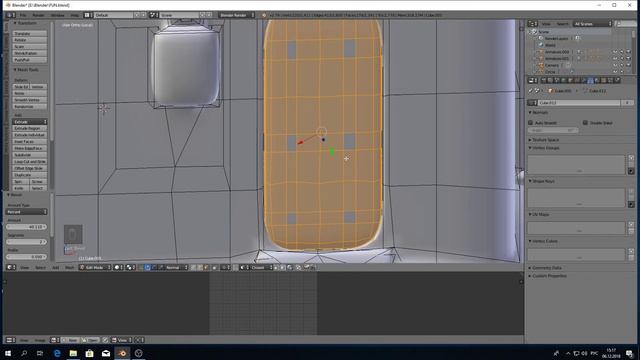Click the Subdivide button
Screen dimensions: 640x360
click(29, 155)
